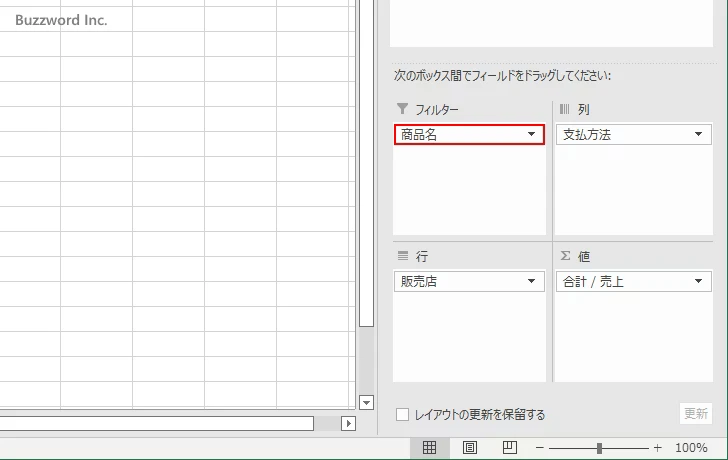This screenshot has width=728, height=460.
Task: Click the horizontal scrollbar thumb of the worksheet
Action: (x=156, y=423)
